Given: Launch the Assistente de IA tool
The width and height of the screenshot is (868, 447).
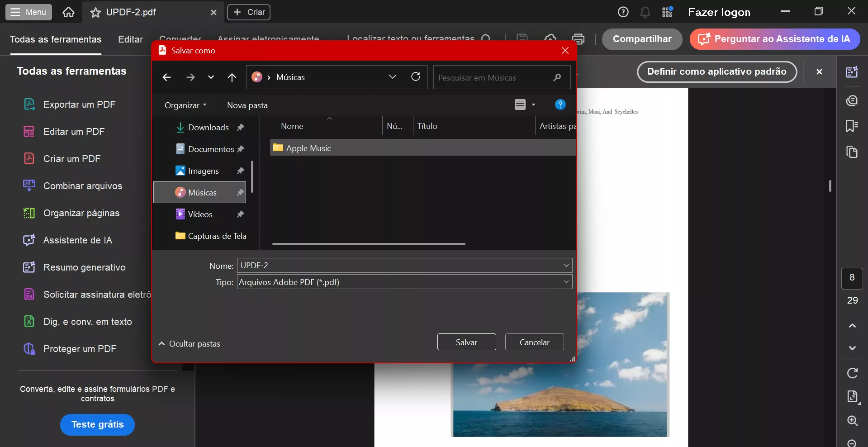Looking at the screenshot, I should pyautogui.click(x=77, y=240).
